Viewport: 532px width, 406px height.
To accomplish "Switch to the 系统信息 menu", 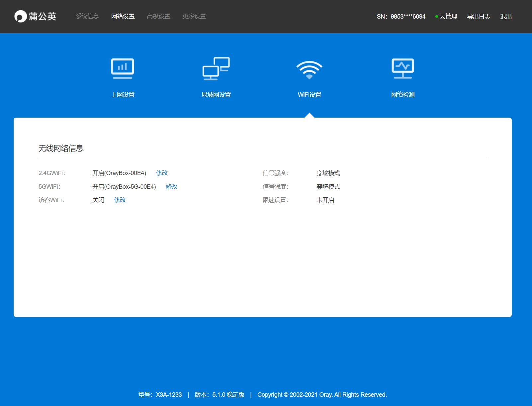I will point(87,16).
